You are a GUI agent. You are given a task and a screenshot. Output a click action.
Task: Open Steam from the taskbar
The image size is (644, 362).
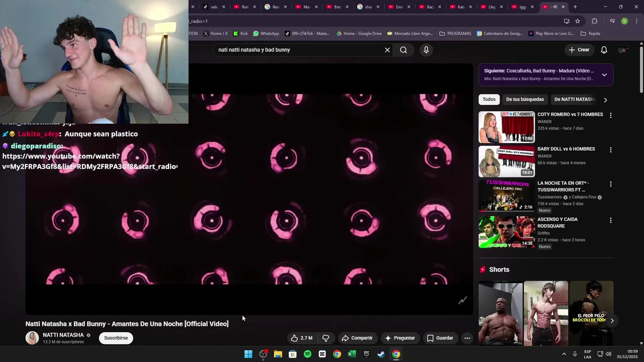(x=381, y=354)
